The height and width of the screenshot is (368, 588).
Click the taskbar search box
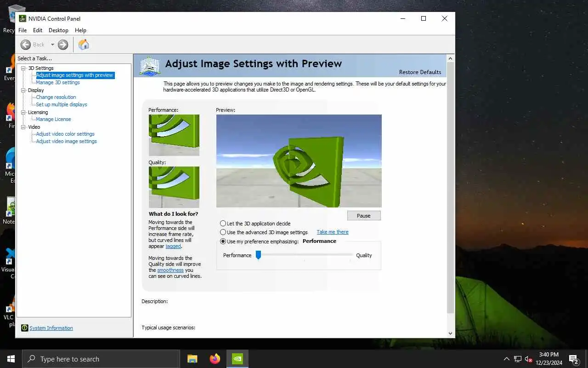coord(101,359)
